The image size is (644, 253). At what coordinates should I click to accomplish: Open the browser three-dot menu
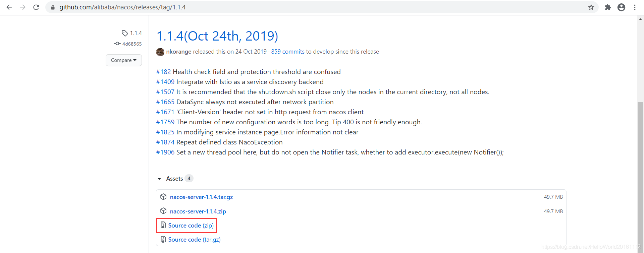pos(635,7)
